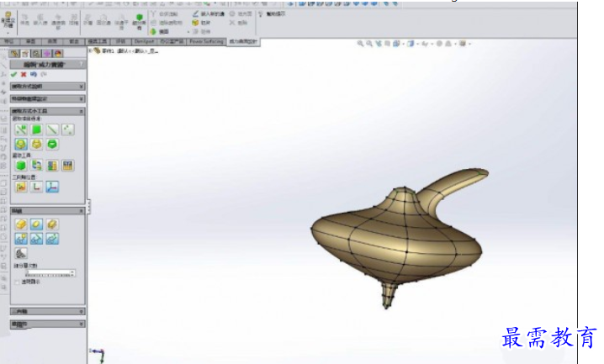
Task: Click the blue curve icon with yellow dot
Action: (21, 239)
